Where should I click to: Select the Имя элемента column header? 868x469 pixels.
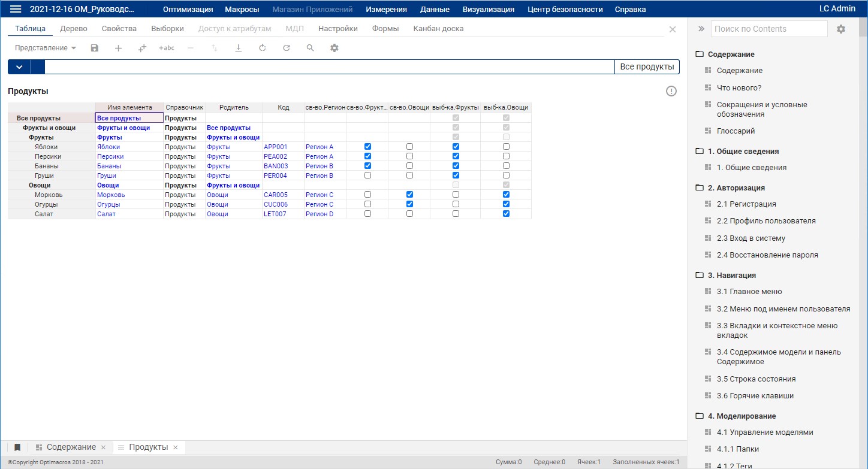(129, 108)
